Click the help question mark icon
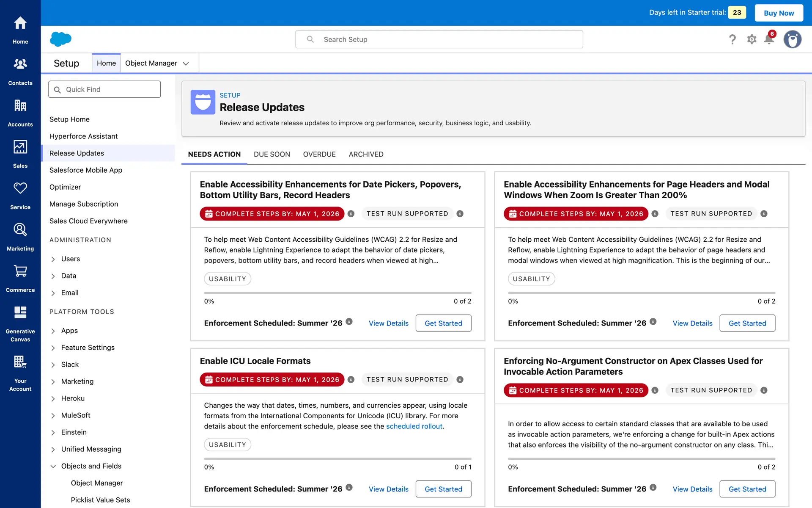Viewport: 812px width, 508px height. pos(732,39)
